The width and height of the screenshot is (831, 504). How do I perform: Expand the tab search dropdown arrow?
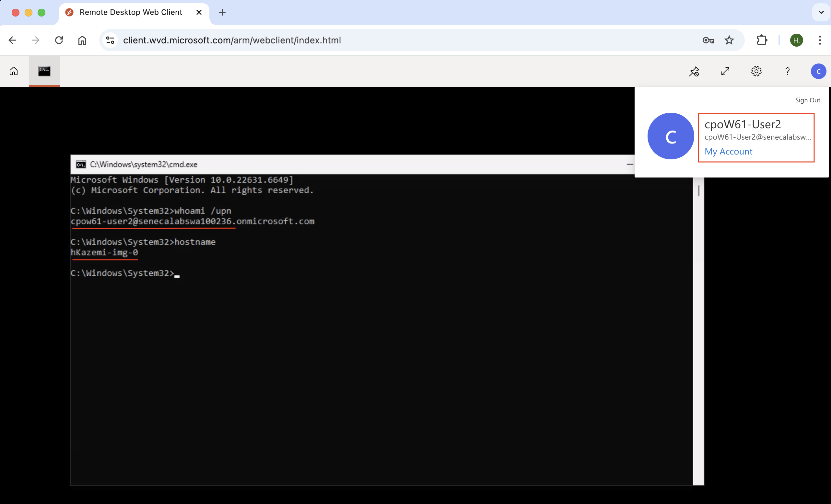[821, 13]
